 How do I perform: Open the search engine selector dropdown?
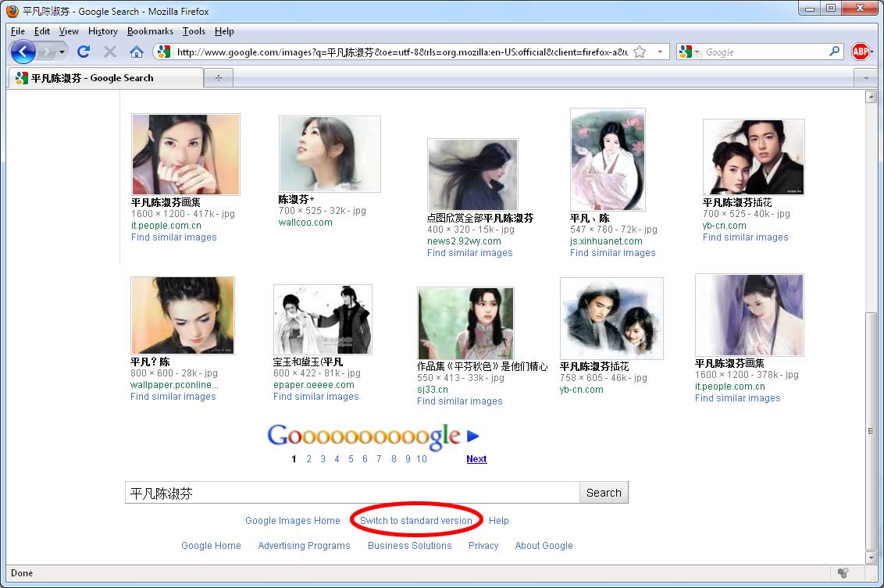[690, 52]
